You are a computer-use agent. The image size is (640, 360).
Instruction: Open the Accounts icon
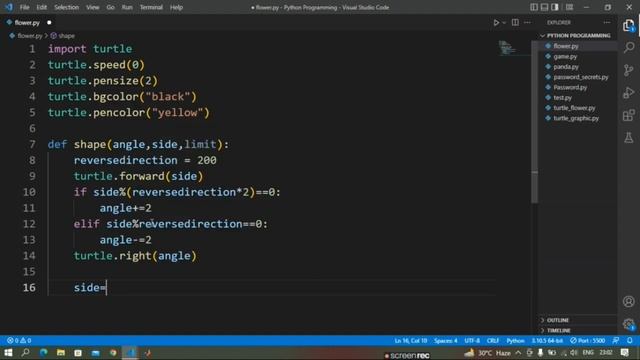629,302
